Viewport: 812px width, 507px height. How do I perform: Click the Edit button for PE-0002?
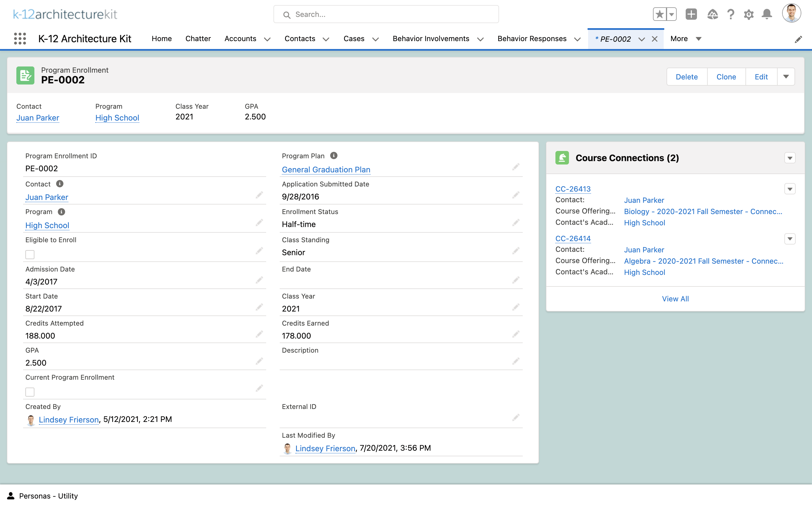761,76
